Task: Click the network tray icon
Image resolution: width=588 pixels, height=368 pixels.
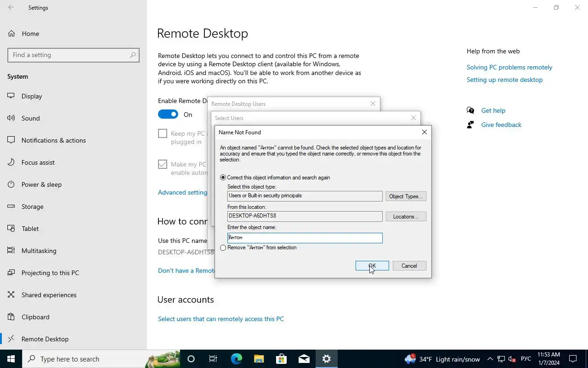Action: click(x=501, y=359)
